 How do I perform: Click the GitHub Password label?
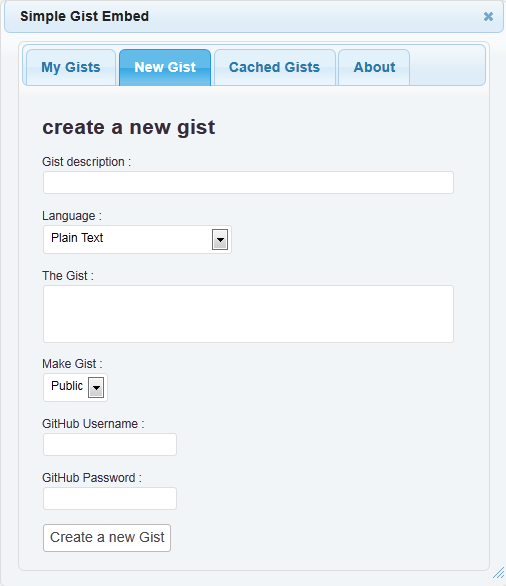[92, 478]
